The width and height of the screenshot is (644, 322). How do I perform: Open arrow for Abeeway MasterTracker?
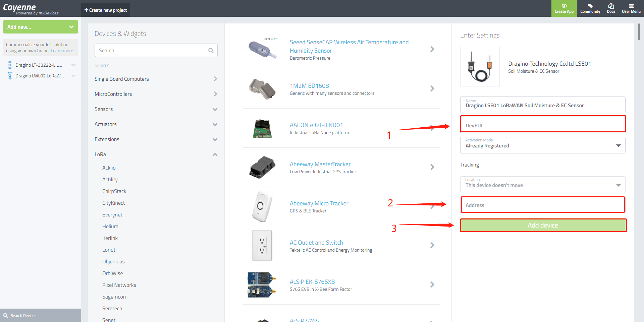(432, 167)
